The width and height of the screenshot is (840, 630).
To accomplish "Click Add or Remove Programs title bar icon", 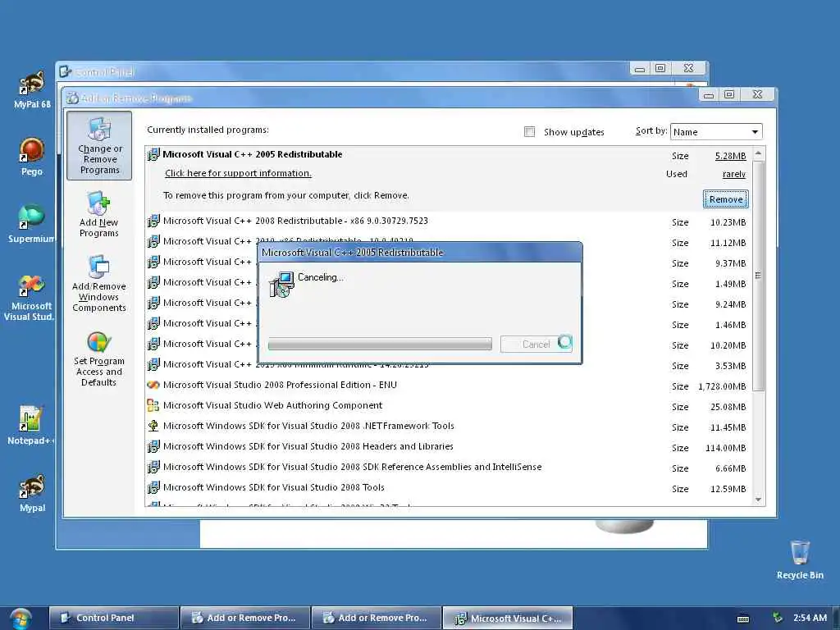I will (72, 98).
